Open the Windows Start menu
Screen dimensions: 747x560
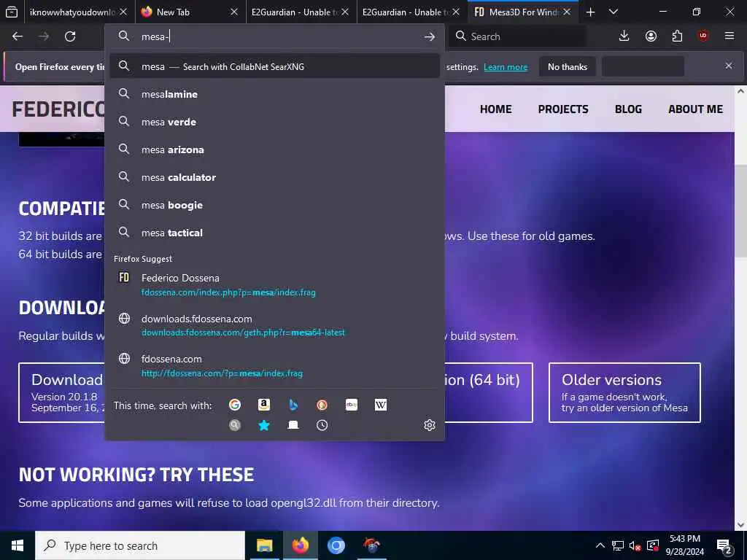[x=18, y=545]
